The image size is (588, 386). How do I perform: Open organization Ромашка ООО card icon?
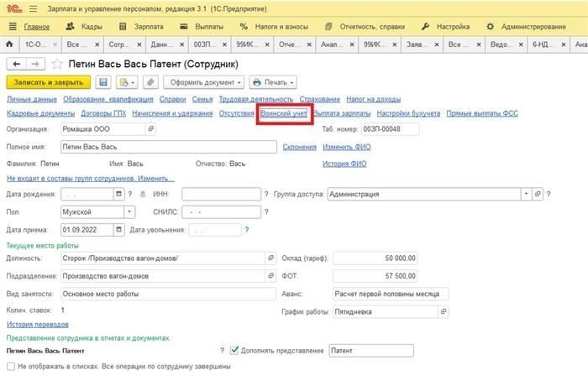pos(150,129)
